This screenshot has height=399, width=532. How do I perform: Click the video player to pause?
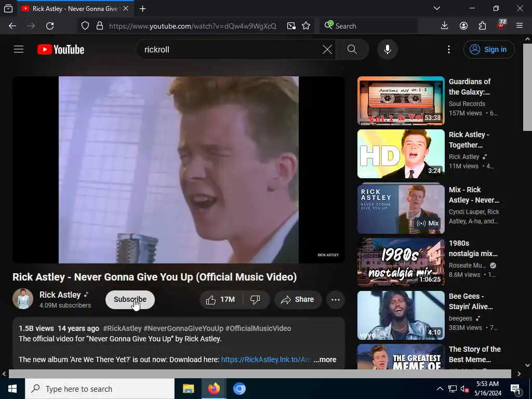179,170
